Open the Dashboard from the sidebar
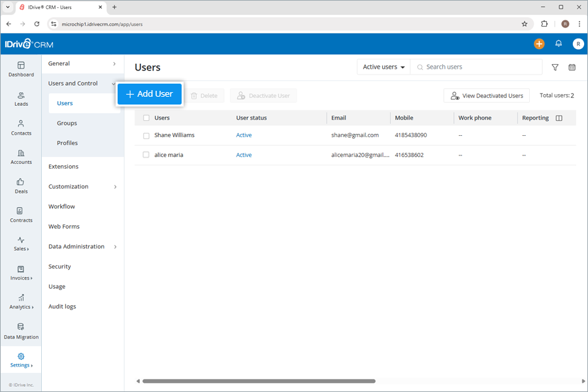The height and width of the screenshot is (392, 588). pos(21,70)
